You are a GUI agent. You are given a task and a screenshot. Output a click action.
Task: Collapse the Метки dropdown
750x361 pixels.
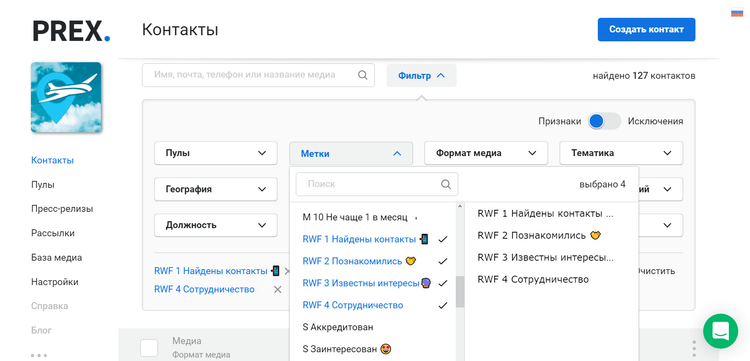click(x=351, y=153)
